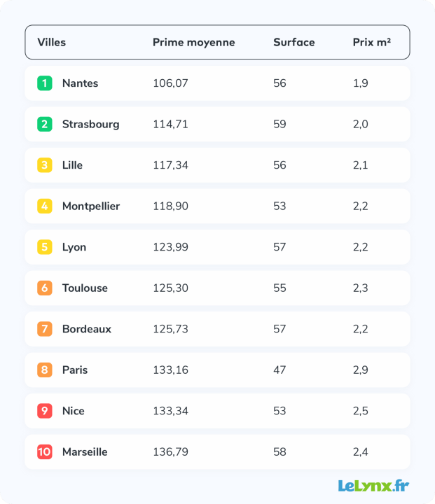Select the yellow rank 3 badge

[x=45, y=165]
